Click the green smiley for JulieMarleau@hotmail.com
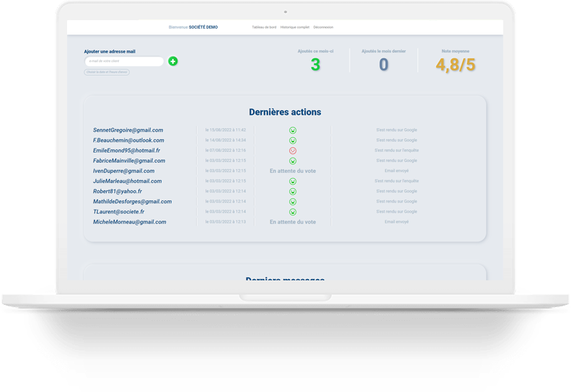Viewport: 571px width, 392px height. tap(293, 182)
